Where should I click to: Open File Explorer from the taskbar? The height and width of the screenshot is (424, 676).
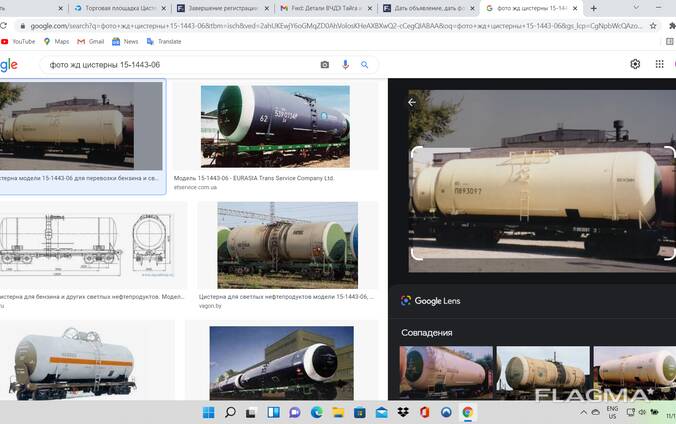point(338,412)
